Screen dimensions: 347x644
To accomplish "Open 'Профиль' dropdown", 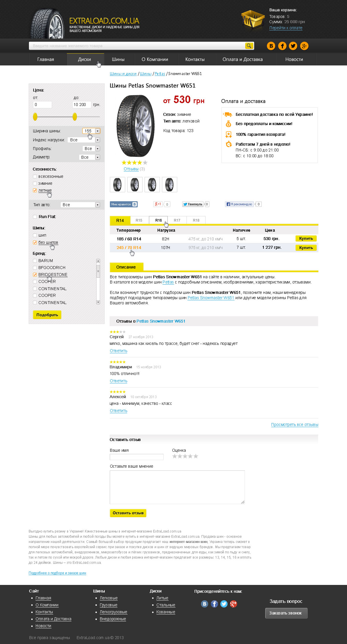I will 91,149.
